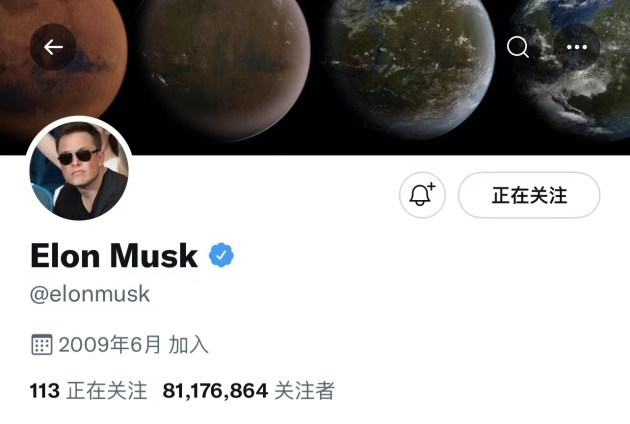Click the calendar icon beside join date
Viewport: 630px width, 424px height.
click(41, 344)
